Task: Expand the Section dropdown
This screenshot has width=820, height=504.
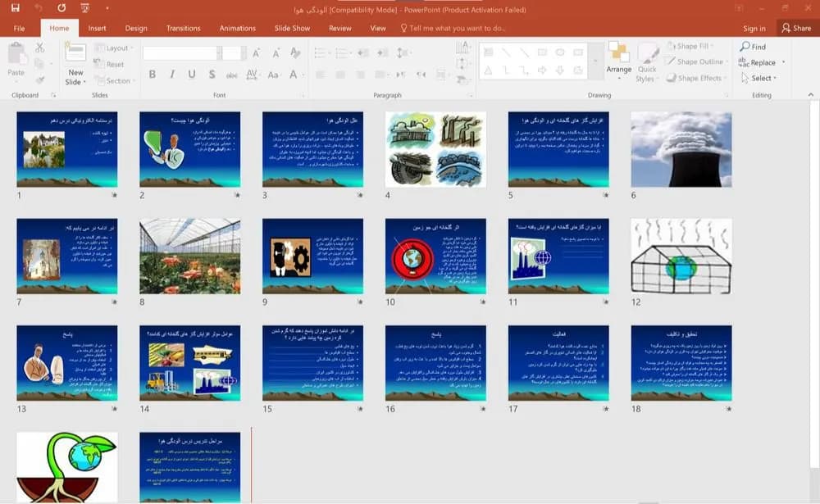Action: (115, 80)
